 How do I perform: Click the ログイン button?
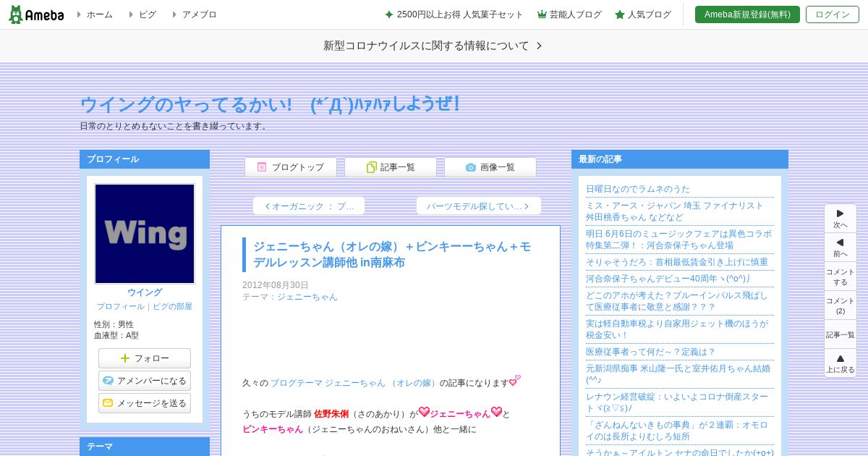[833, 14]
